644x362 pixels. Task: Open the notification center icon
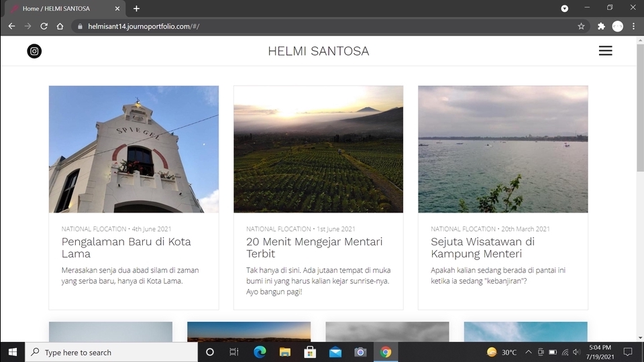click(x=628, y=352)
